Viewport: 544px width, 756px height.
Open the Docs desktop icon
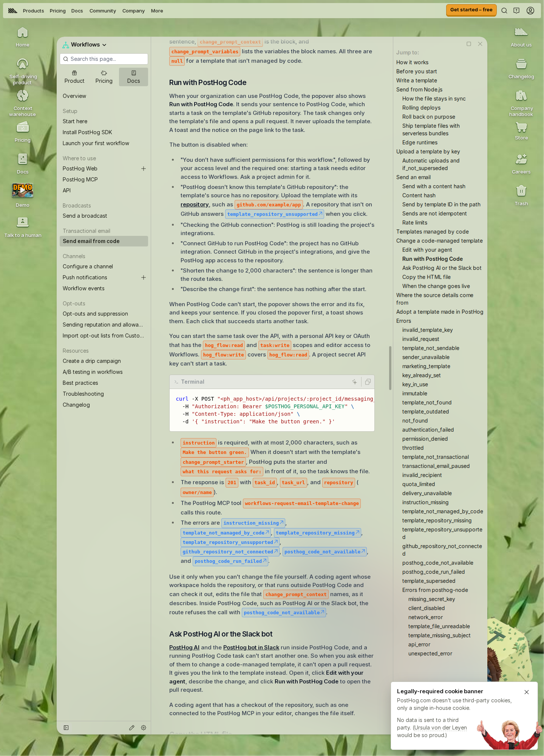coord(22,164)
